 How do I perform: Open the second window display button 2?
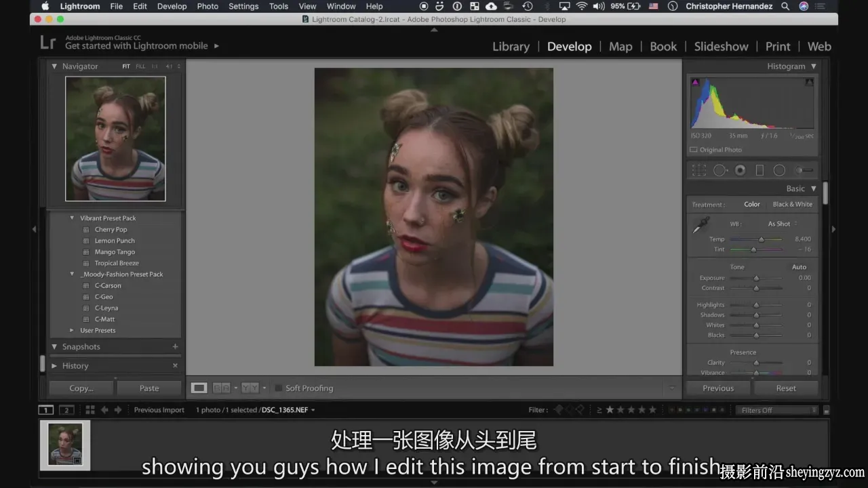pyautogui.click(x=66, y=410)
